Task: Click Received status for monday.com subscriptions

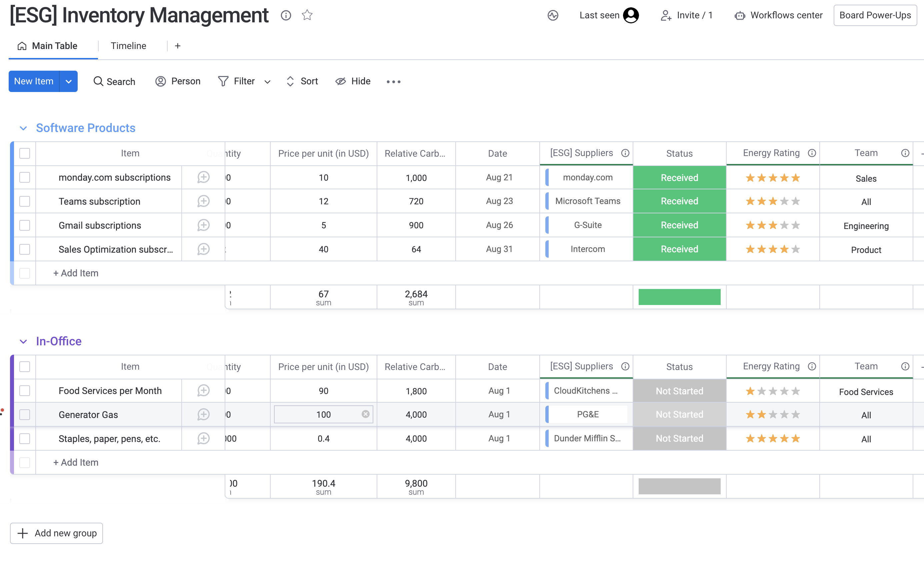Action: (x=679, y=178)
